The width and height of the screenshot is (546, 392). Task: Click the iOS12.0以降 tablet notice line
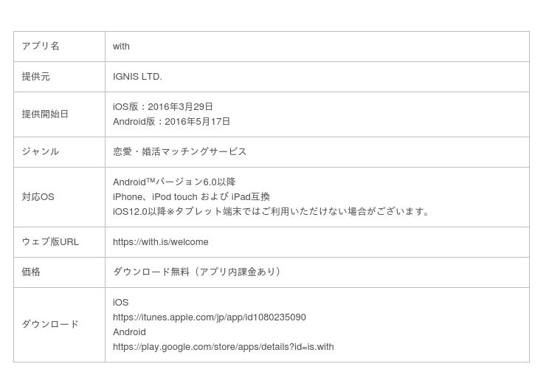(x=272, y=212)
